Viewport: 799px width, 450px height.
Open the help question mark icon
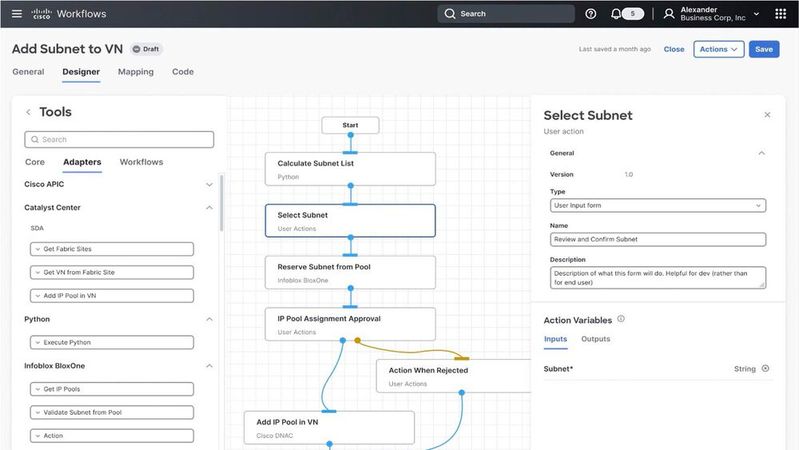click(591, 14)
